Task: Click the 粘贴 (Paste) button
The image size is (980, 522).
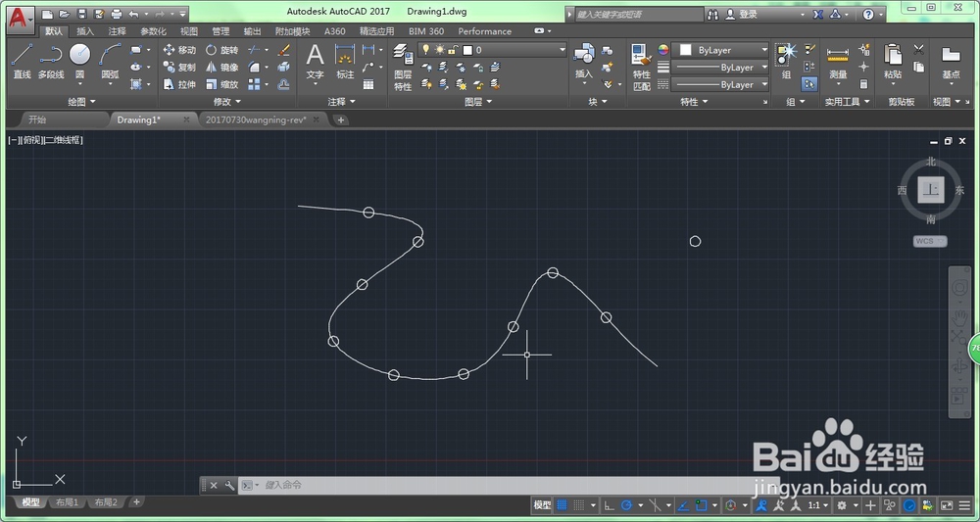Action: coord(893,61)
